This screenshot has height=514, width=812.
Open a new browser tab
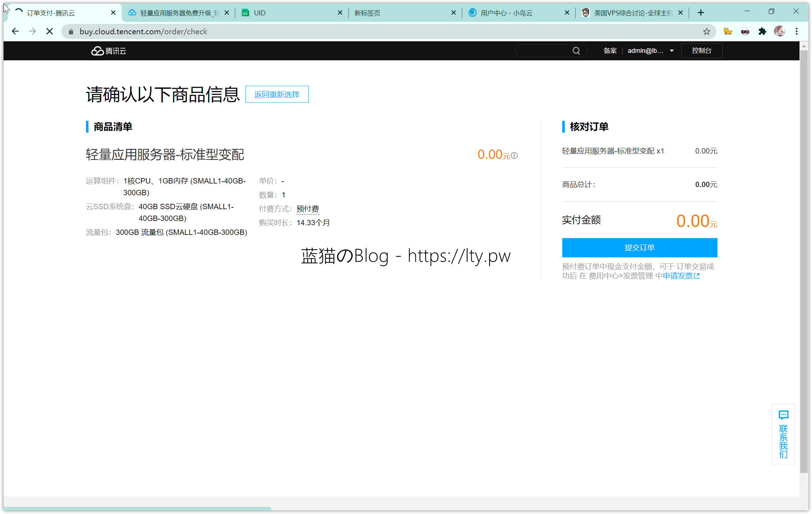click(701, 13)
